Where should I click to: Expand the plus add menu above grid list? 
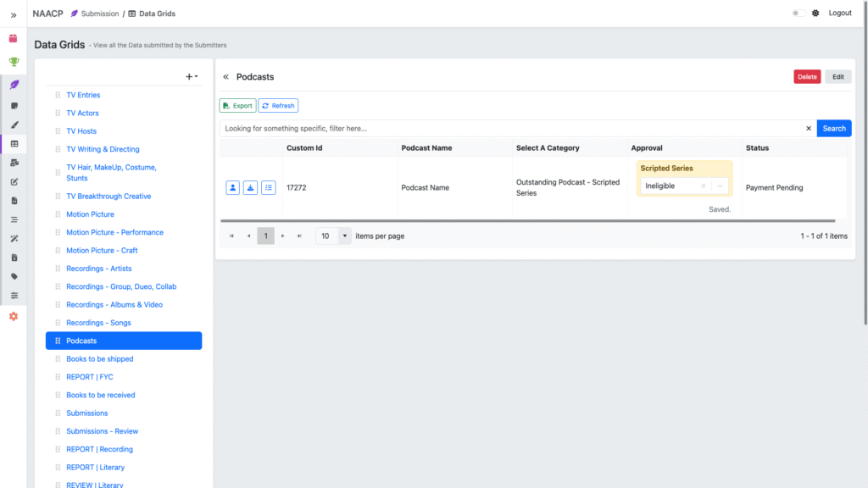(192, 77)
